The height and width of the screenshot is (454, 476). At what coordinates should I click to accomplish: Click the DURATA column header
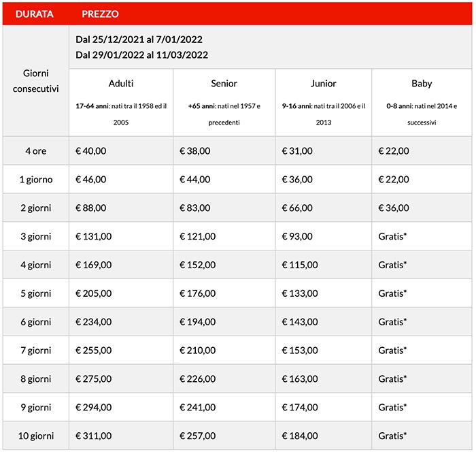pyautogui.click(x=35, y=14)
